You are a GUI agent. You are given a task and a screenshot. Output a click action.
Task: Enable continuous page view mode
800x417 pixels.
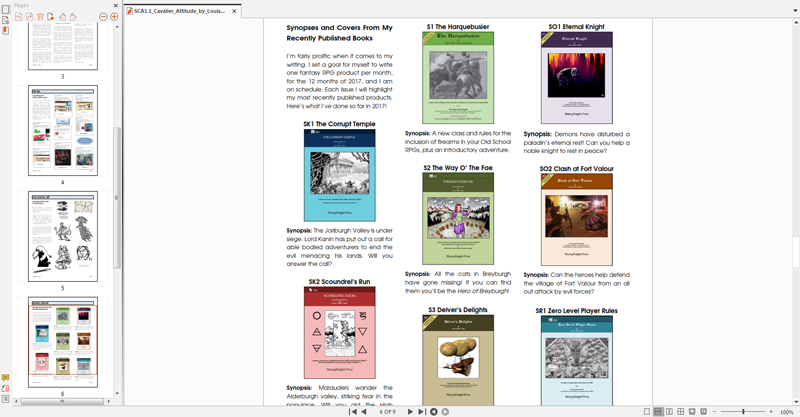point(657,411)
